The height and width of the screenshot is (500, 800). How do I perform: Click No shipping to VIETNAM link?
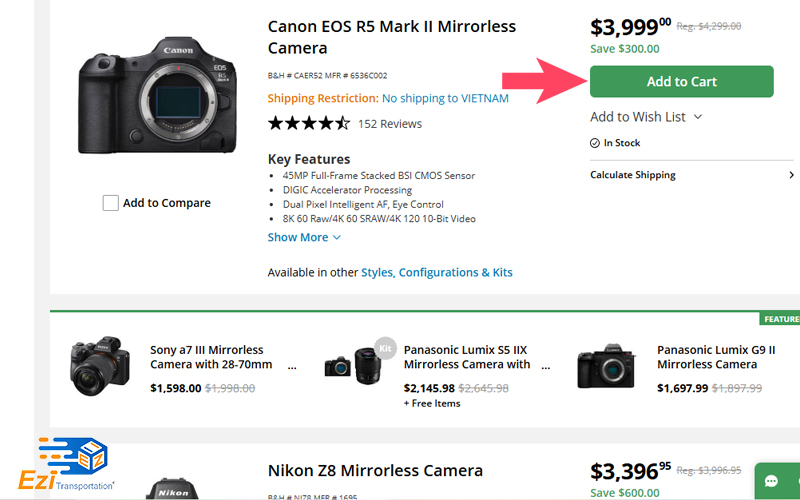point(445,98)
